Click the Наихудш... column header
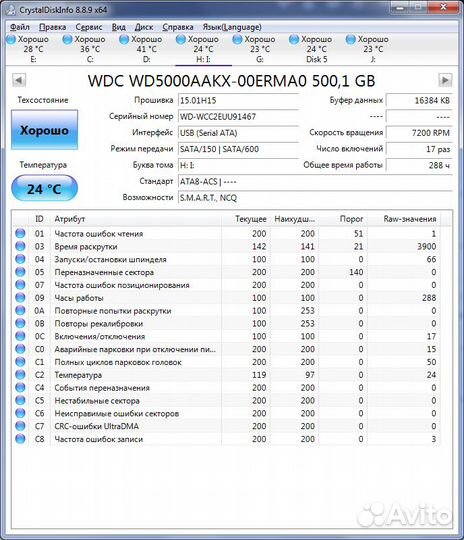This screenshot has height=540, width=464. 294,219
